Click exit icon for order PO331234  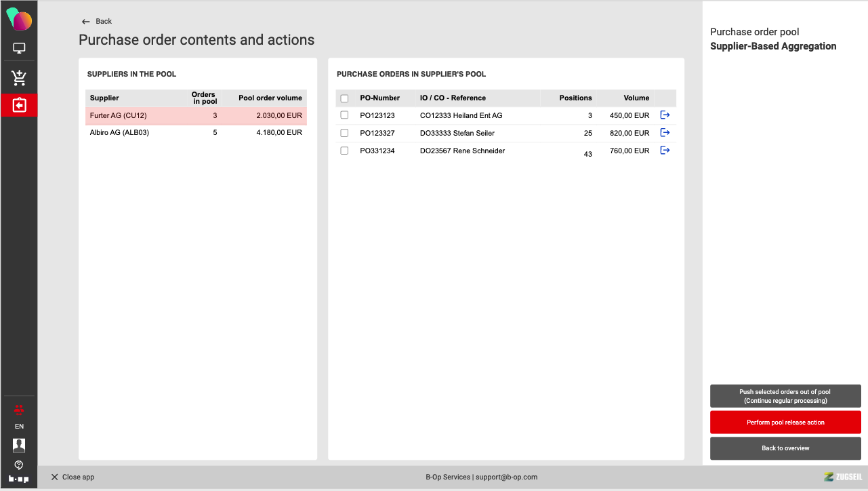coord(665,151)
